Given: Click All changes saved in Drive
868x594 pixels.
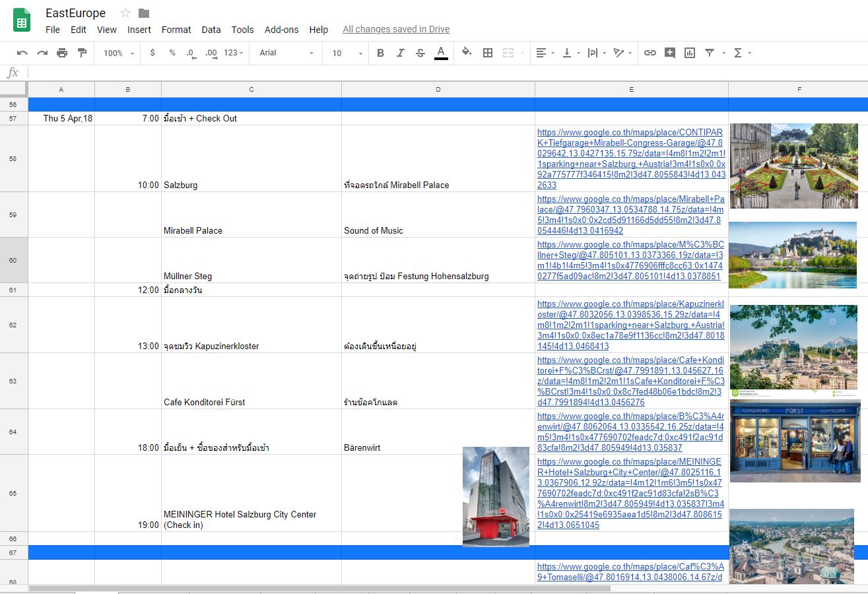Looking at the screenshot, I should tap(396, 30).
